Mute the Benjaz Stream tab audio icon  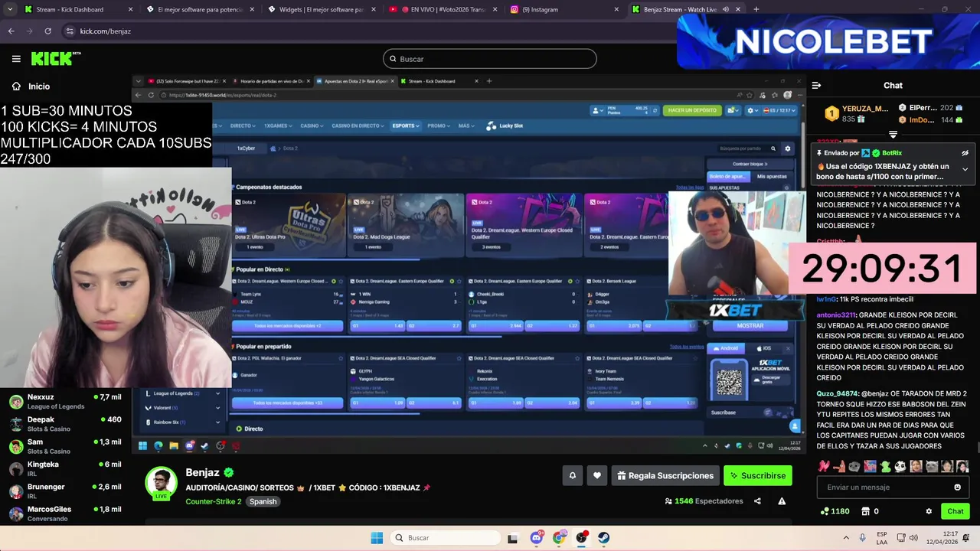pyautogui.click(x=726, y=10)
